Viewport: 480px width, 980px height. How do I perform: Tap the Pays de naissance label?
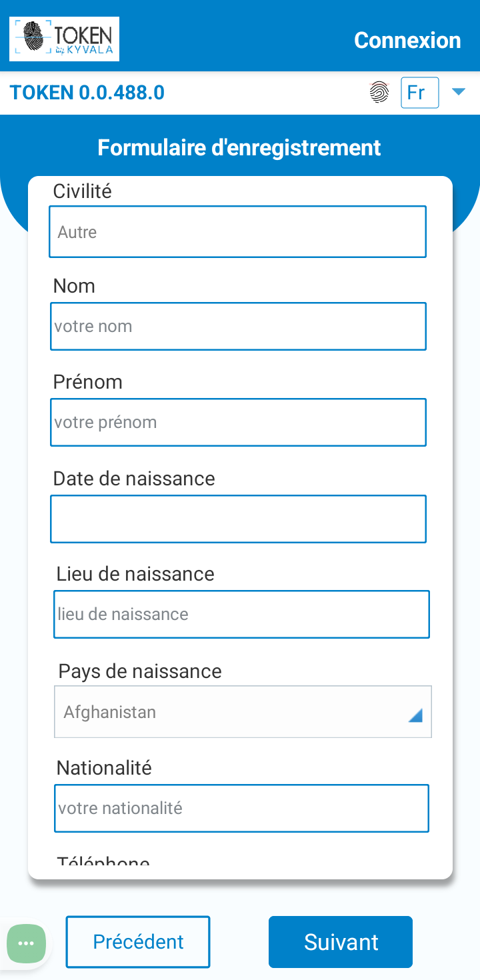coord(140,671)
